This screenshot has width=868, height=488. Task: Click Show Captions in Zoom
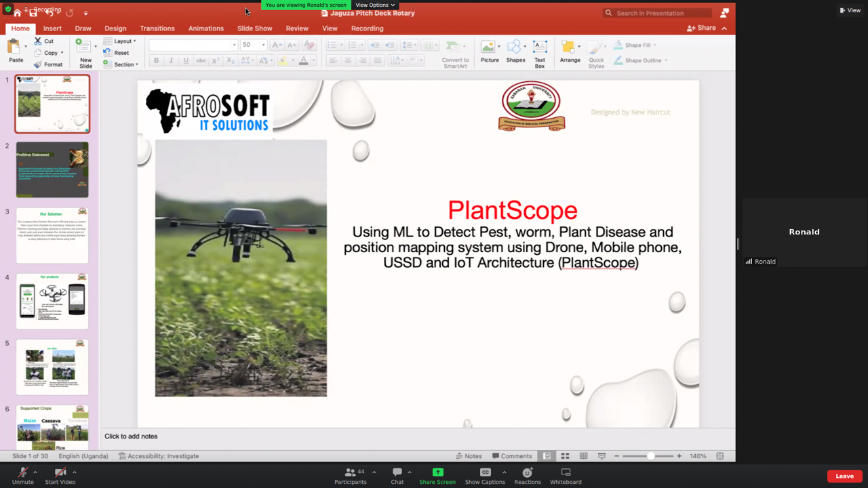point(485,476)
